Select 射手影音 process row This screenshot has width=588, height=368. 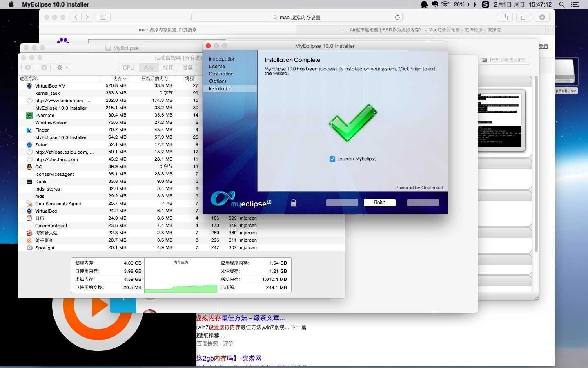tap(182, 240)
